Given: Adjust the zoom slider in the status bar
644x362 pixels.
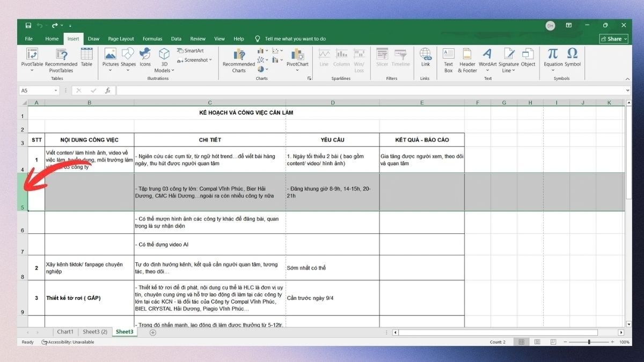Looking at the screenshot, I should [589, 342].
